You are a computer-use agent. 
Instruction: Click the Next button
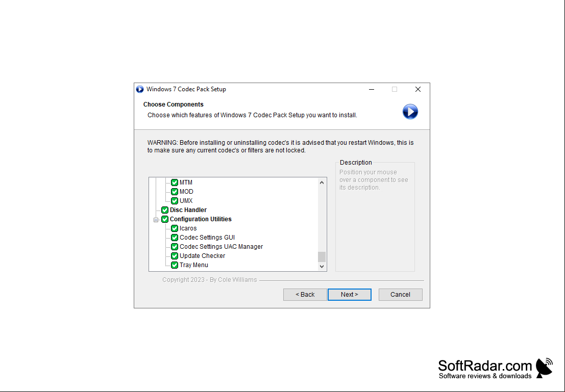tap(350, 295)
